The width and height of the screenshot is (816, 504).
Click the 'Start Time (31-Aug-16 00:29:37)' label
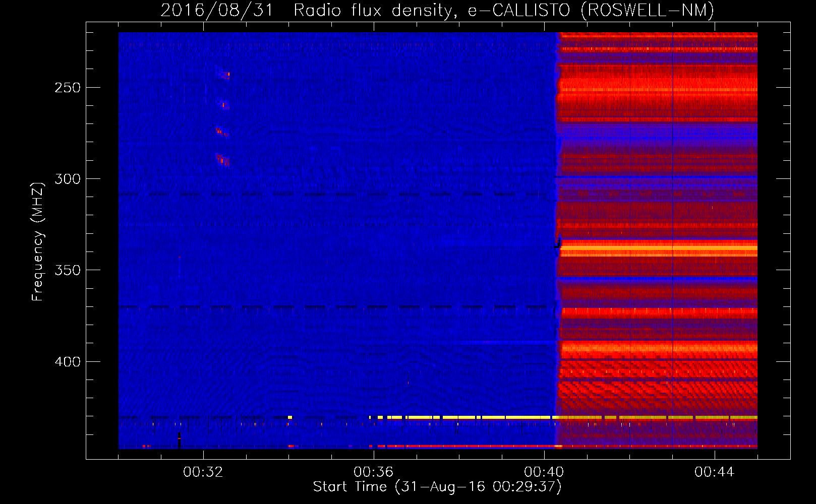tap(437, 487)
